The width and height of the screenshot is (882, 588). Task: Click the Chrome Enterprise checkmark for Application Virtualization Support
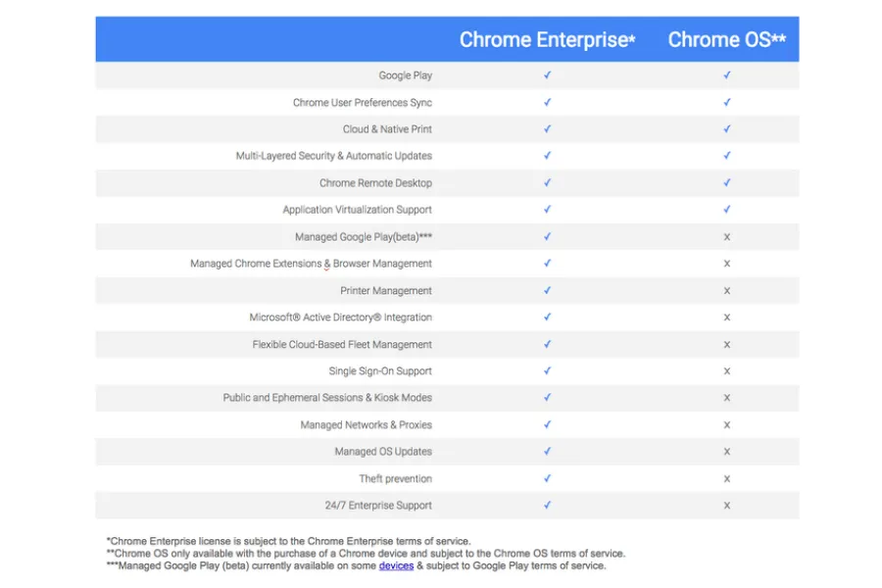tap(547, 210)
